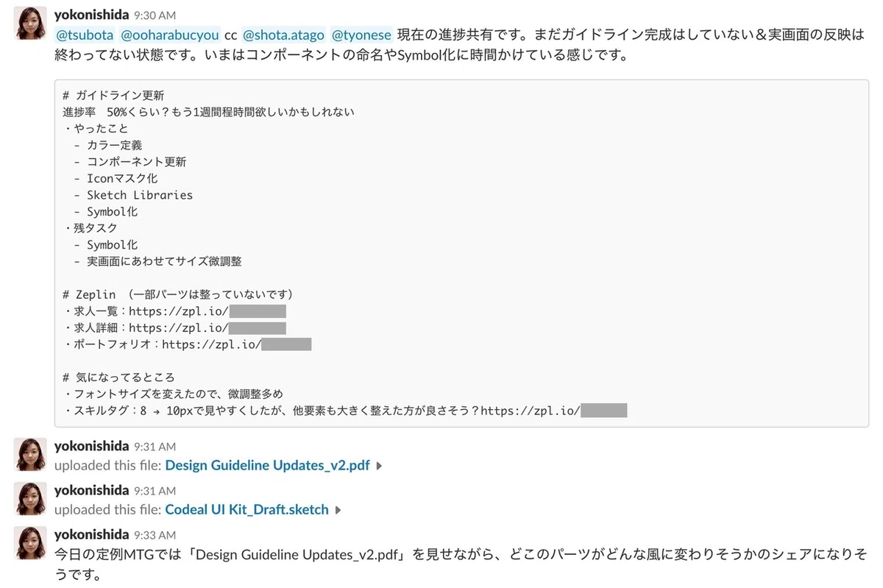
Task: Click the '- Iconマスク化' line
Action: [116, 178]
